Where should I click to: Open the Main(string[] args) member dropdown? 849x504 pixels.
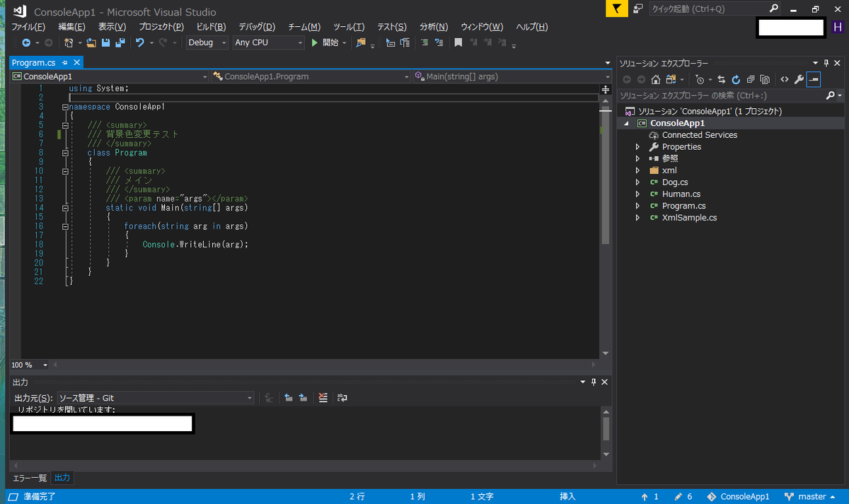(x=512, y=76)
